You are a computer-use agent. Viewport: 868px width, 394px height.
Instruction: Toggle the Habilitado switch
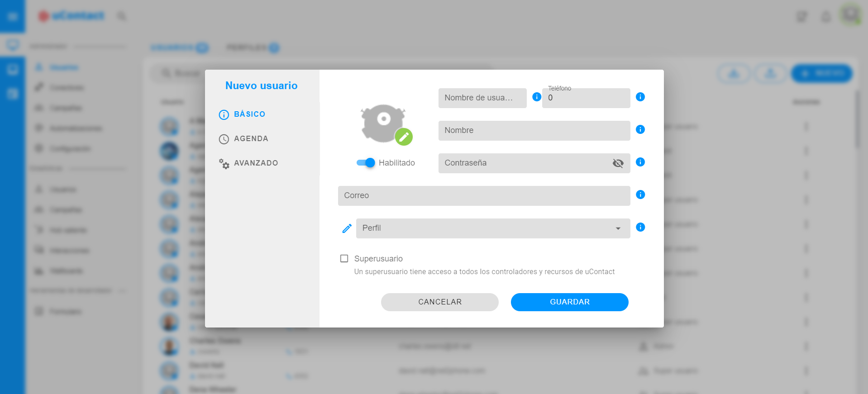(366, 163)
